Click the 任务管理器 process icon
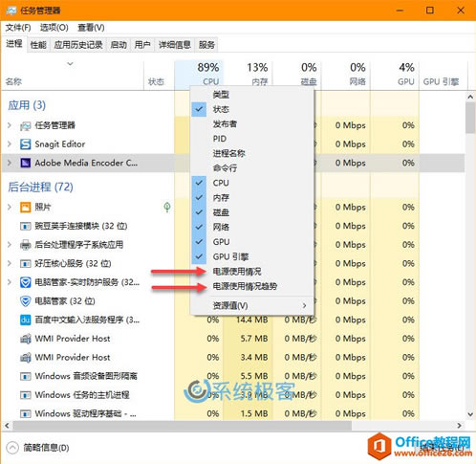 (25, 125)
